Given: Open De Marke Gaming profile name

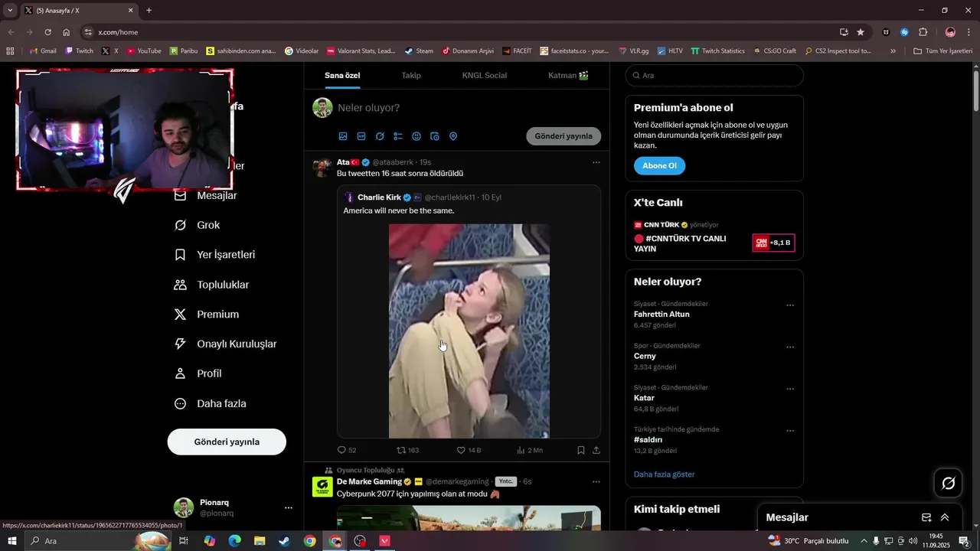Looking at the screenshot, I should [369, 481].
